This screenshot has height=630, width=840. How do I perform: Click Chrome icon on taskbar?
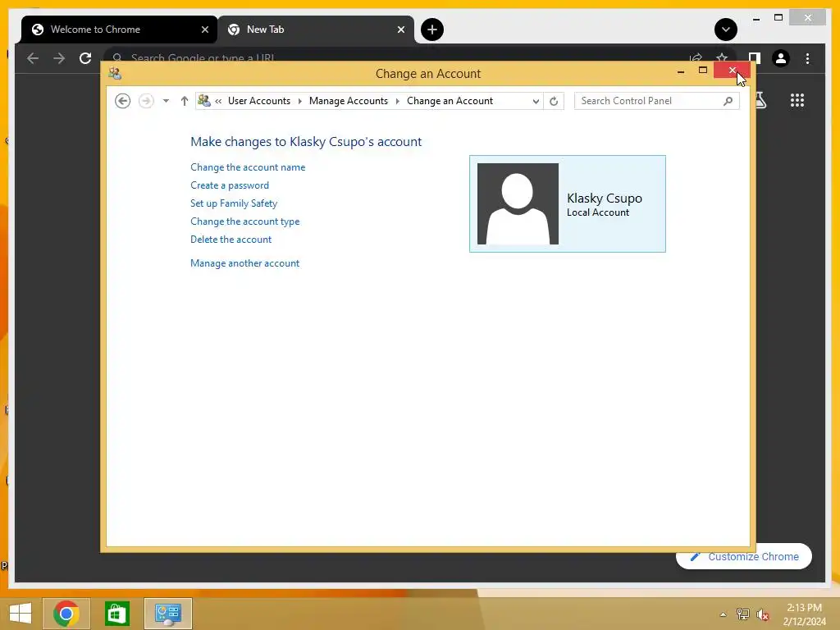point(66,614)
